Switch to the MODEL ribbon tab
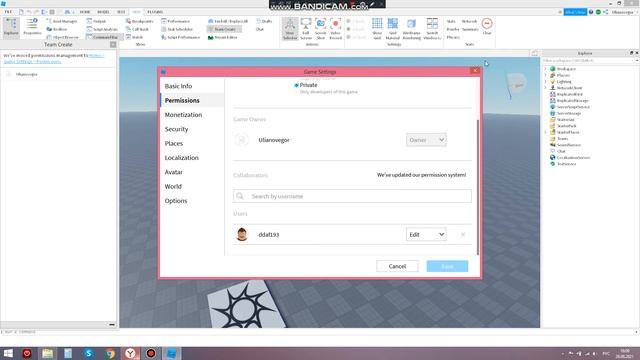Screen dimensions: 640x360 [103, 12]
